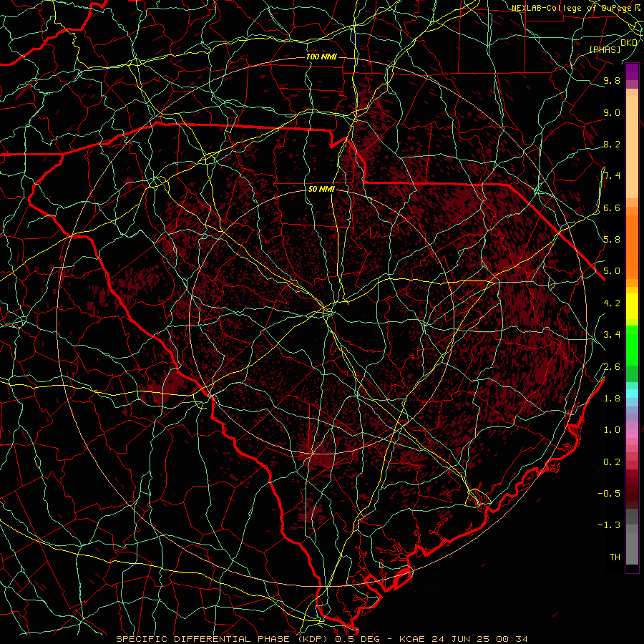
Task: Pick the cyan swatch on the color bar
Action: [x=632, y=394]
